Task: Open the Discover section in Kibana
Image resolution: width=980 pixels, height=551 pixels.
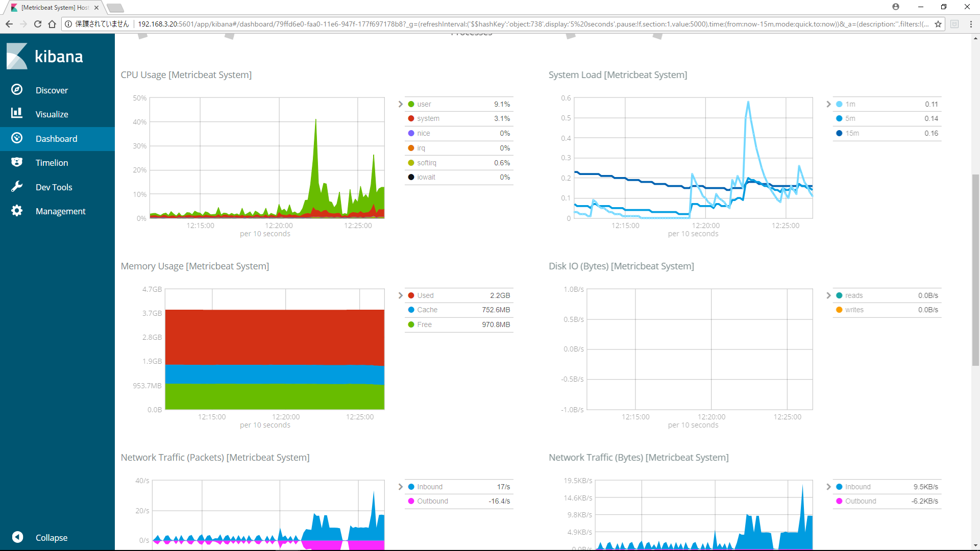Action: [x=52, y=90]
